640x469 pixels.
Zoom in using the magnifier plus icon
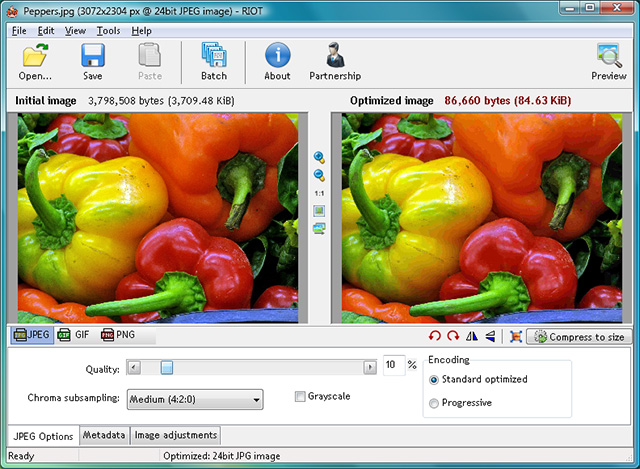(319, 157)
